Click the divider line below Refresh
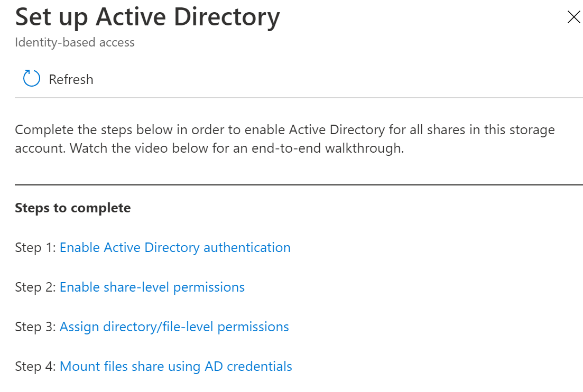 coord(299,98)
